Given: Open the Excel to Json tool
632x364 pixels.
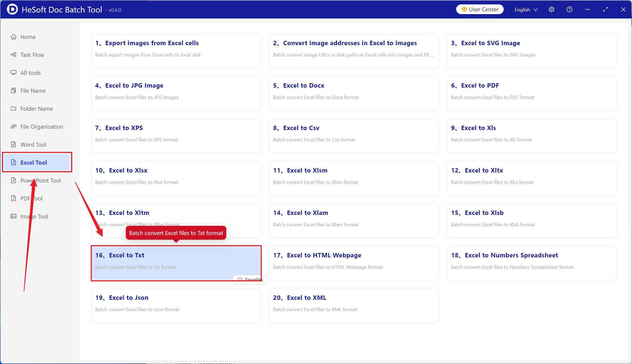Looking at the screenshot, I should [x=176, y=306].
